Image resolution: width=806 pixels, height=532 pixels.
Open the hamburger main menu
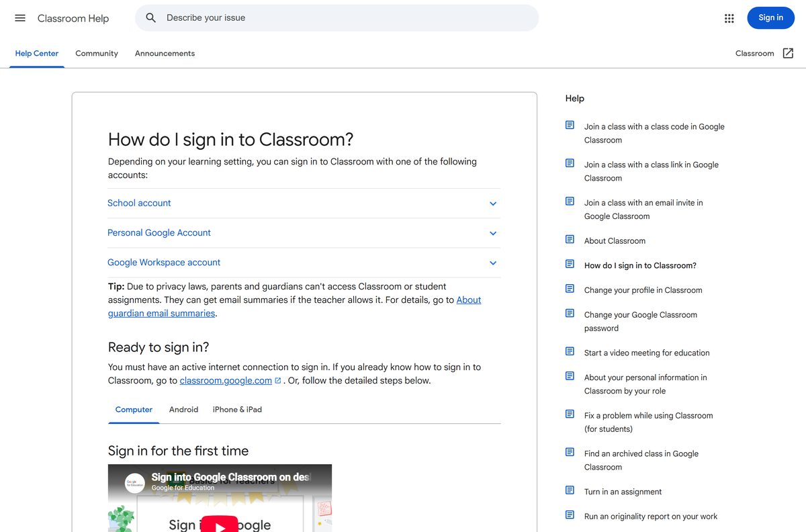pyautogui.click(x=20, y=18)
